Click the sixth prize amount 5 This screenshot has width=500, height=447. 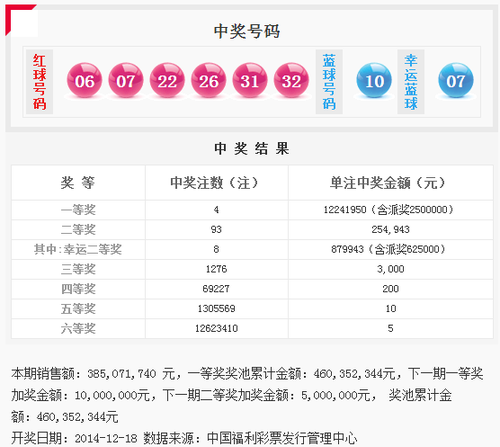(391, 328)
